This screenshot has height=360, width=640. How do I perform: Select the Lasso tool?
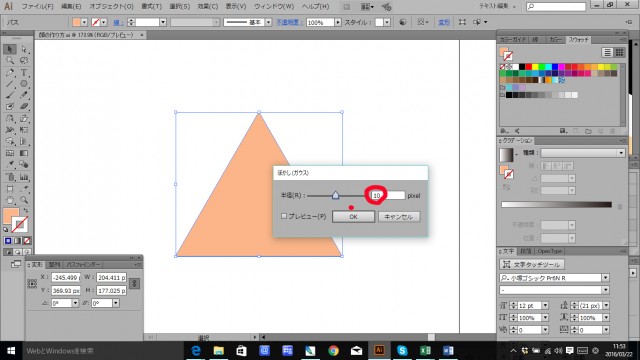click(24, 61)
